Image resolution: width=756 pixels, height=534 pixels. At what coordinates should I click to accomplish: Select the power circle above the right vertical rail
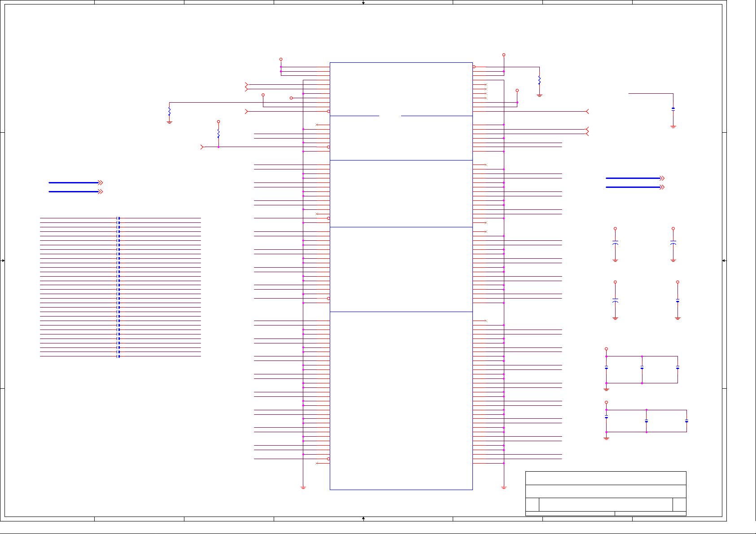pos(504,55)
